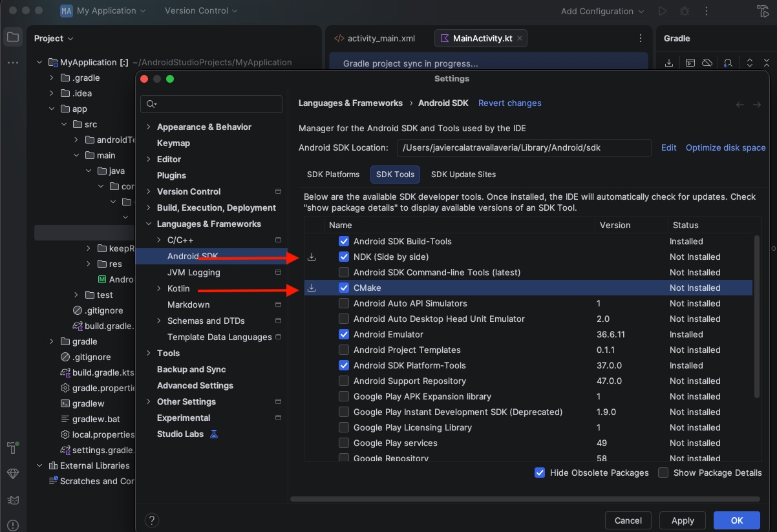The image size is (777, 532).
Task: Open the Version Control dropdown in title bar
Action: (201, 11)
